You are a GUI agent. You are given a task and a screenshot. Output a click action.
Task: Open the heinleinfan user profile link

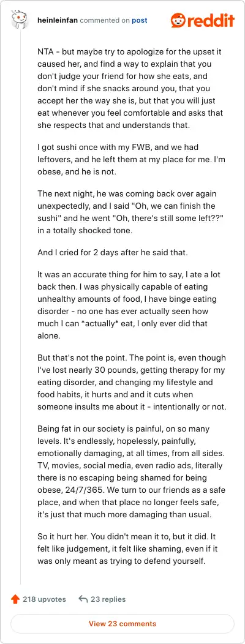tap(57, 20)
